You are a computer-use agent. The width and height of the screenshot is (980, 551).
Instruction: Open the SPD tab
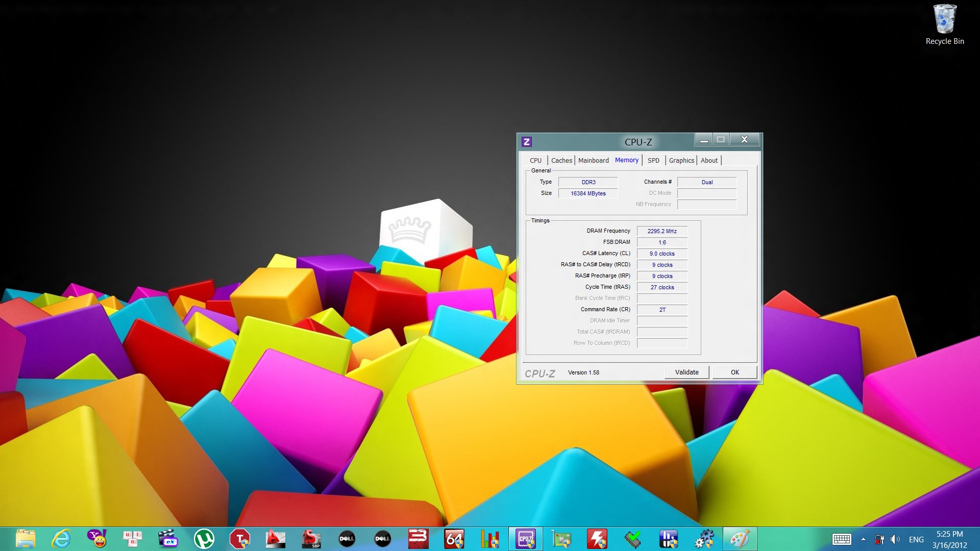pyautogui.click(x=653, y=160)
